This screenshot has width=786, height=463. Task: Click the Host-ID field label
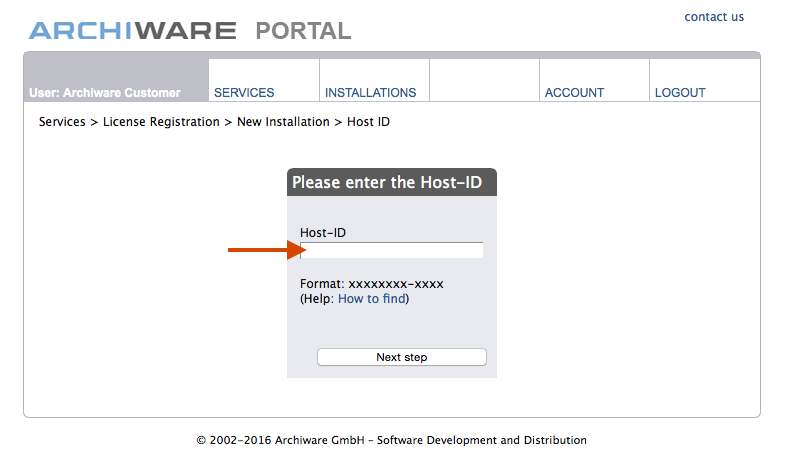322,233
